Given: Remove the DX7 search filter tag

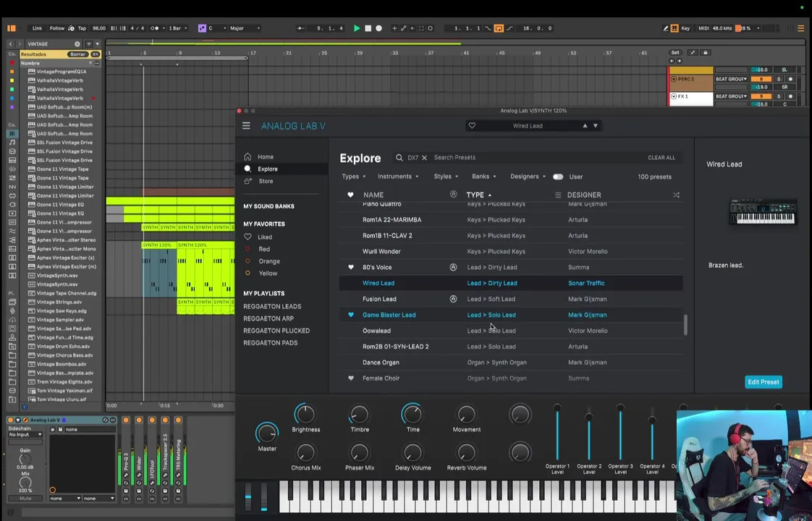Looking at the screenshot, I should tap(424, 158).
